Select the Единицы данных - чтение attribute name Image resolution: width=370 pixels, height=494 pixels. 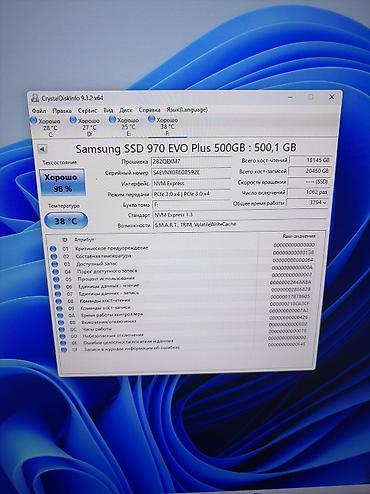point(109,286)
